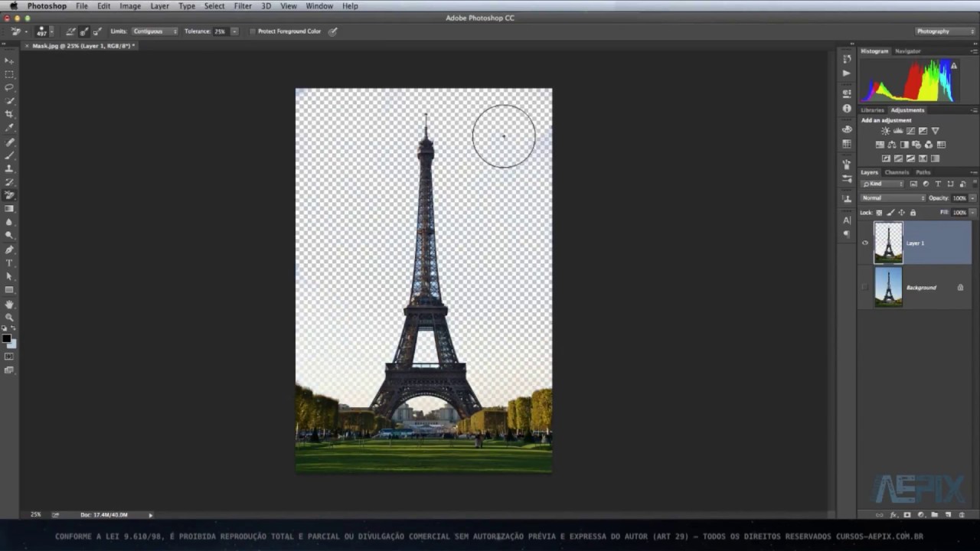The image size is (980, 551).
Task: Add a Color Balance adjustment
Action: 892,145
